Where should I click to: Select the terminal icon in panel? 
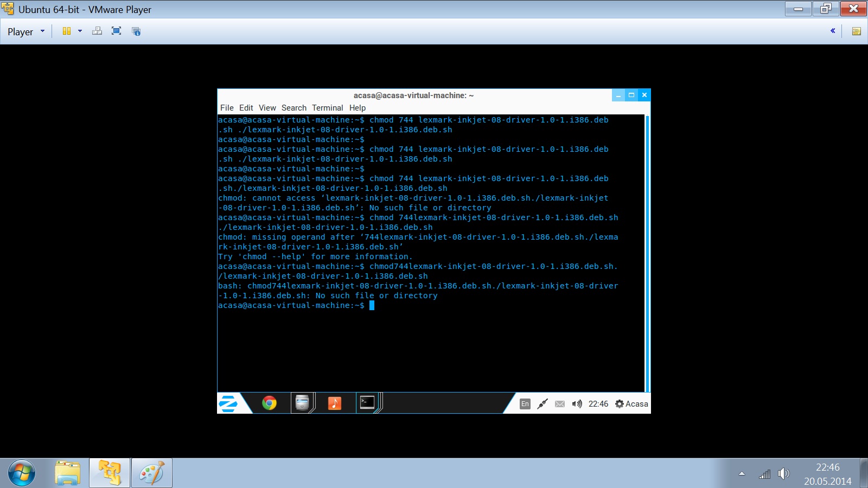[367, 403]
